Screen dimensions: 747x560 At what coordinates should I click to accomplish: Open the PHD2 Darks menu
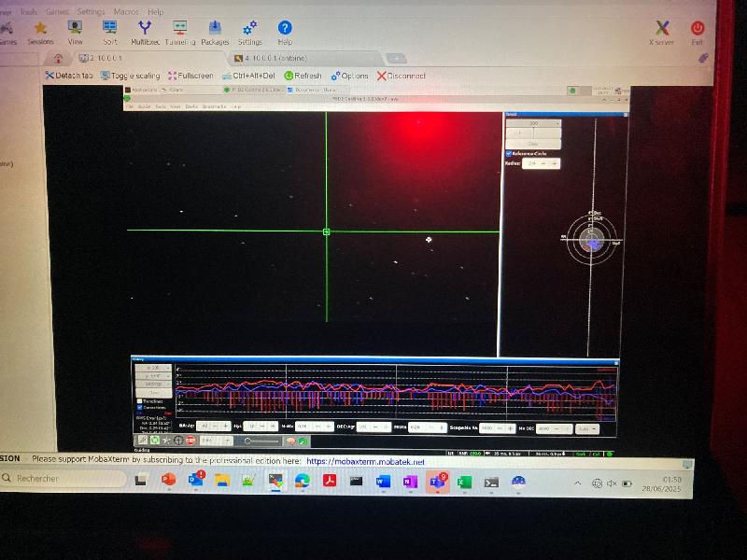191,106
